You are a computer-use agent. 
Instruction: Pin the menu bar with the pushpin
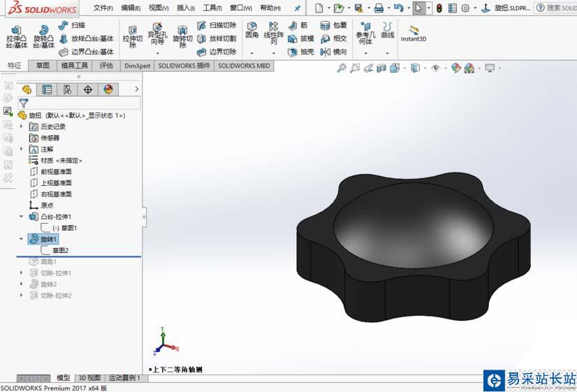click(x=298, y=8)
